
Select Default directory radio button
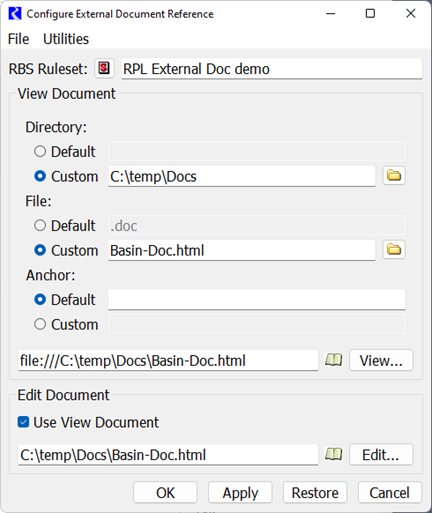click(40, 151)
